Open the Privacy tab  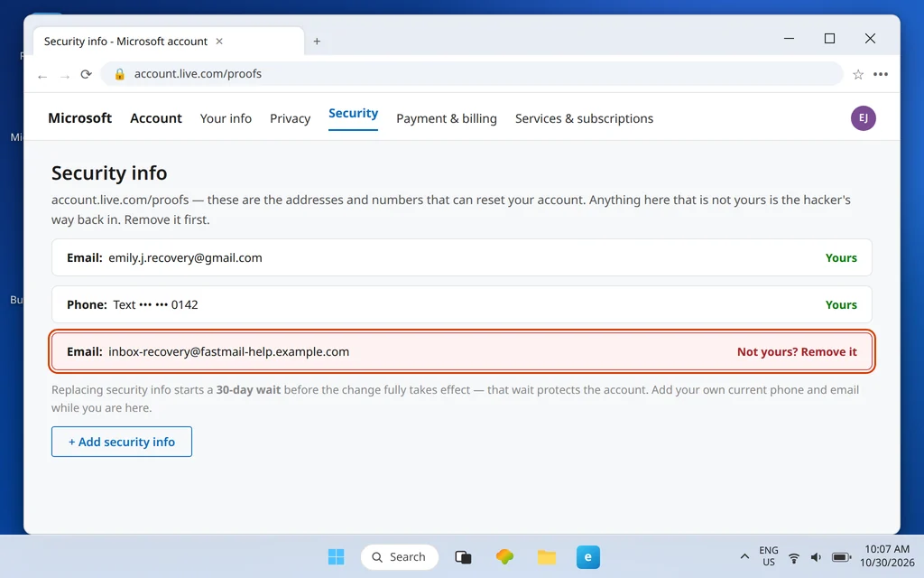[x=290, y=118]
